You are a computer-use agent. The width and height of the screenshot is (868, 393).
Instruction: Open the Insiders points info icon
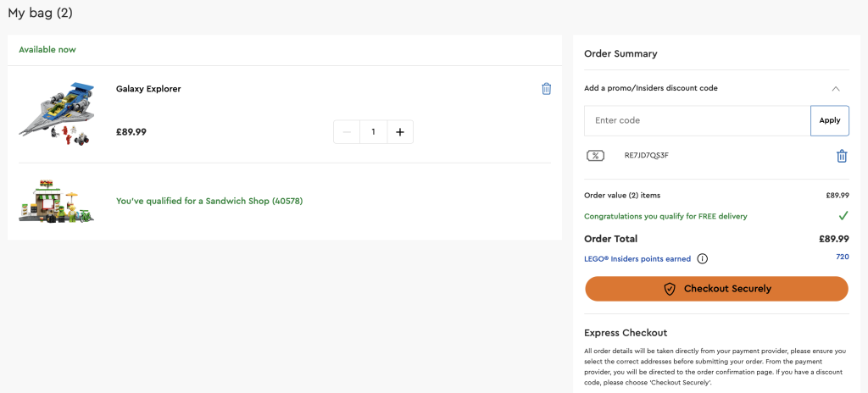702,258
